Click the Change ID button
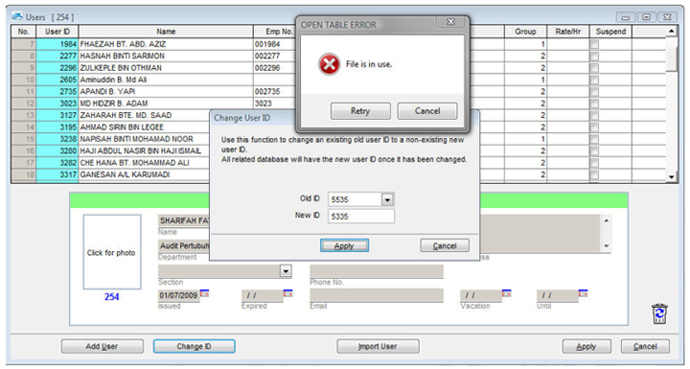This screenshot has height=369, width=690. [194, 347]
